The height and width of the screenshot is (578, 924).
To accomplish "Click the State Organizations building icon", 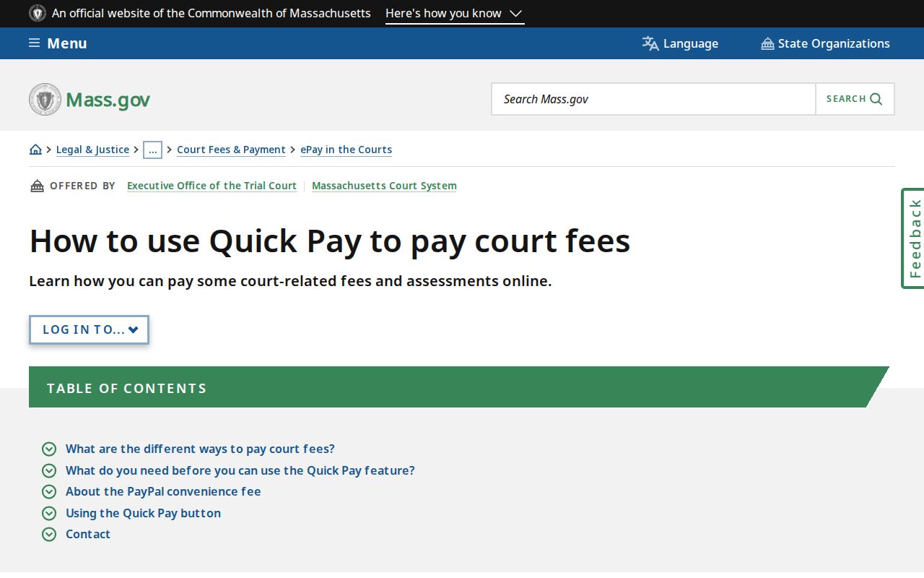I will (x=767, y=44).
